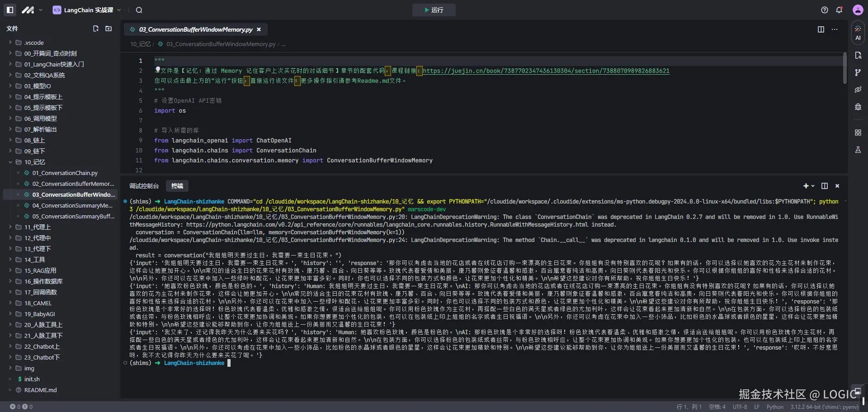Switch to the 调试控制台 tab

click(144, 186)
